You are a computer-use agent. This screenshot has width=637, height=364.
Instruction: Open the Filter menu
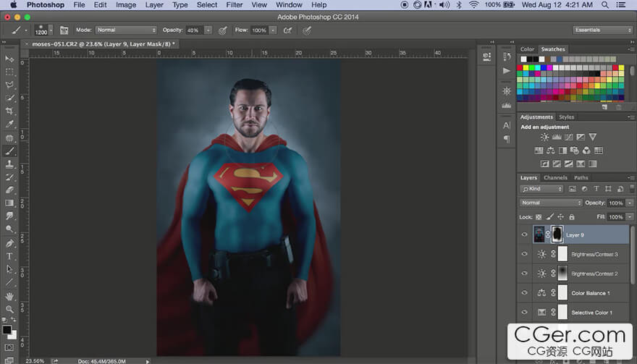(x=235, y=5)
